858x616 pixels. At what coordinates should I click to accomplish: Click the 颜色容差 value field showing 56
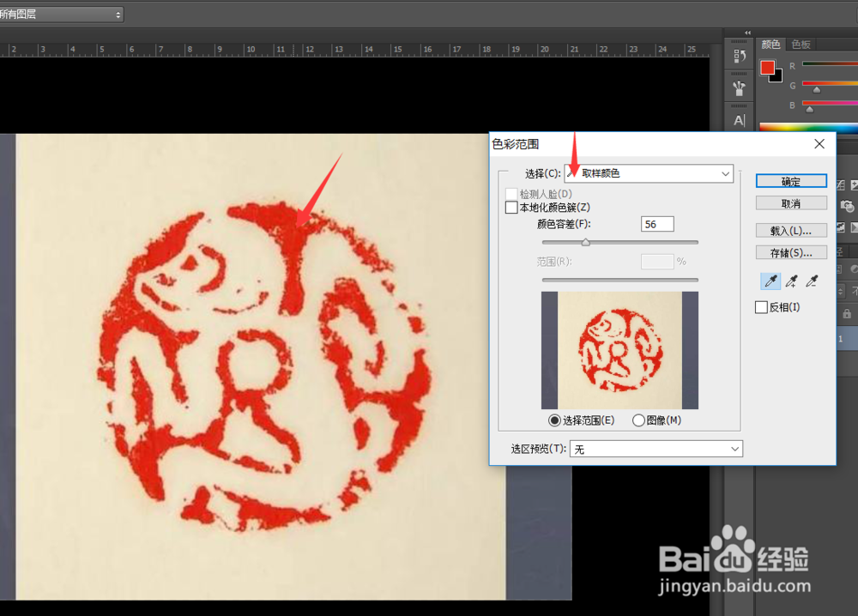click(657, 224)
